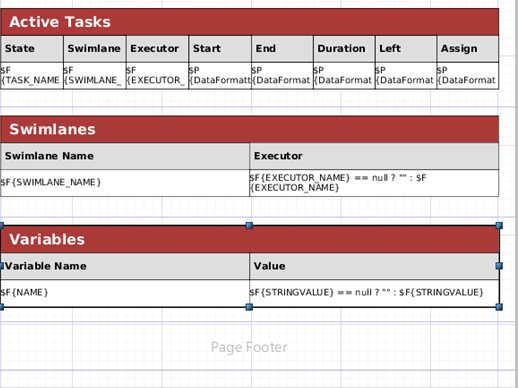Click the Start column header cell

point(220,49)
